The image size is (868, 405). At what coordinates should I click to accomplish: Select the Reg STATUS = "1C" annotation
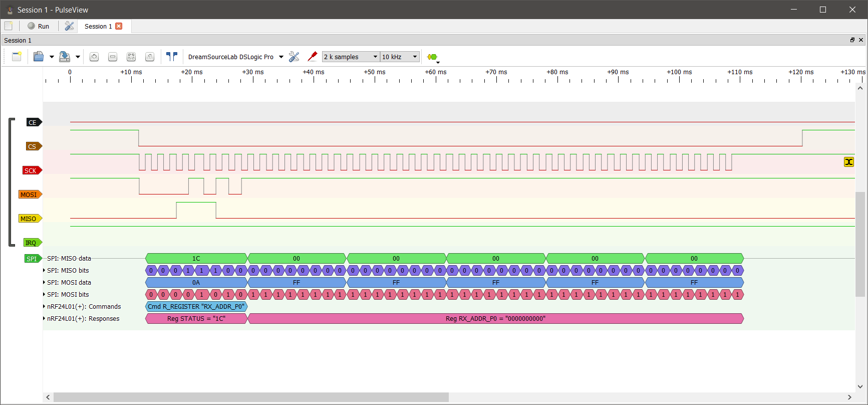pyautogui.click(x=196, y=319)
